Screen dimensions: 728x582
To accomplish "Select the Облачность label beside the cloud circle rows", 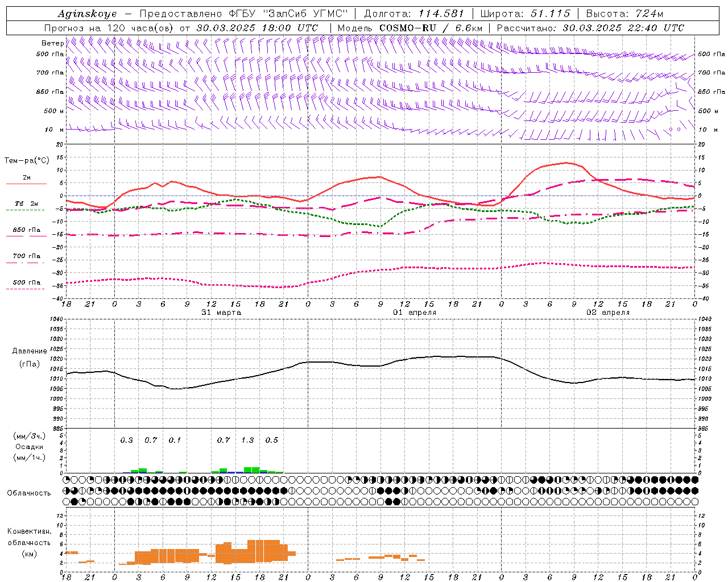I will pyautogui.click(x=29, y=493).
